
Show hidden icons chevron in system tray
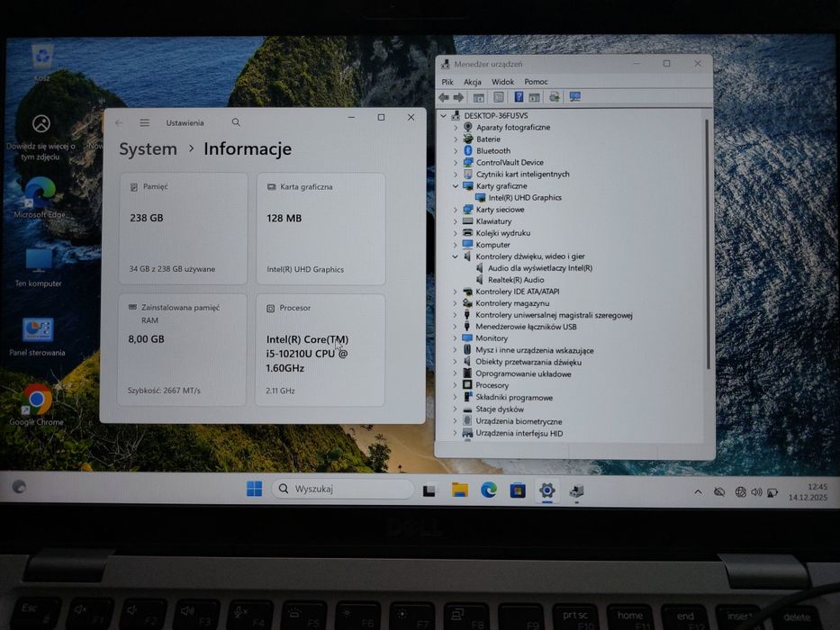(x=698, y=491)
